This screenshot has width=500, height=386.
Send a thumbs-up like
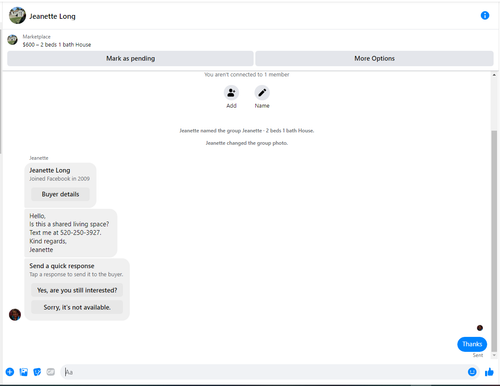point(489,372)
